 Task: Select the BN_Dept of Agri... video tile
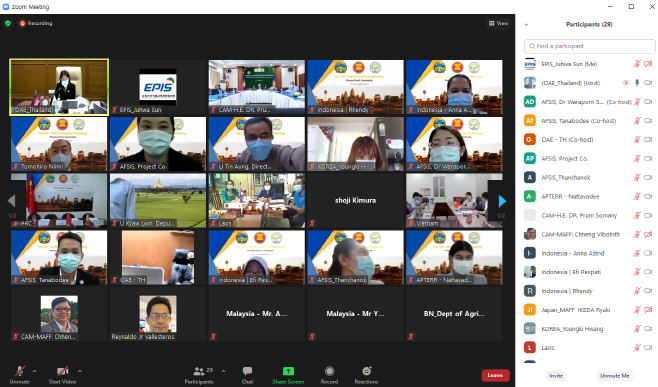pyautogui.click(x=454, y=314)
